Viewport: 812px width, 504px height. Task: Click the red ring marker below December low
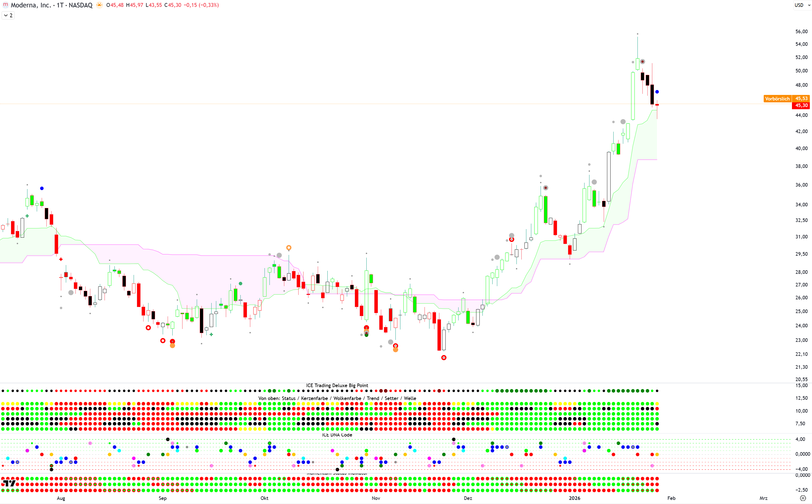(x=444, y=358)
